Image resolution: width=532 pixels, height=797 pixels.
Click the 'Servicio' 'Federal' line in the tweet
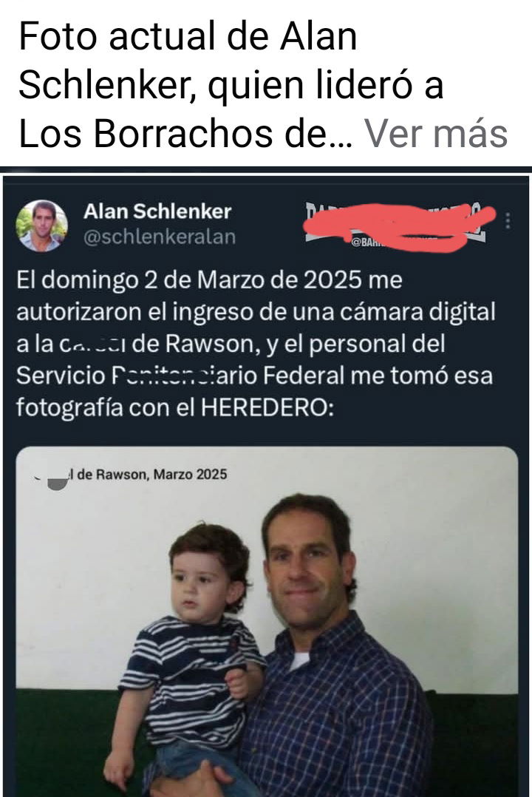[x=255, y=376]
